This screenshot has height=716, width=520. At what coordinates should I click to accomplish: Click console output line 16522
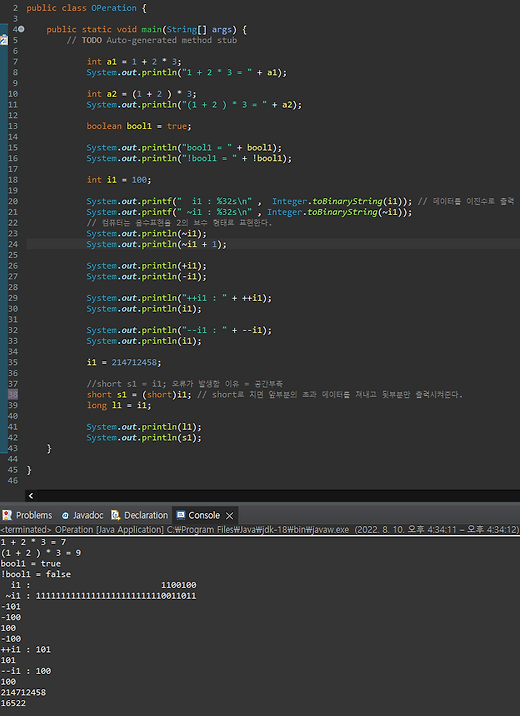[x=13, y=703]
